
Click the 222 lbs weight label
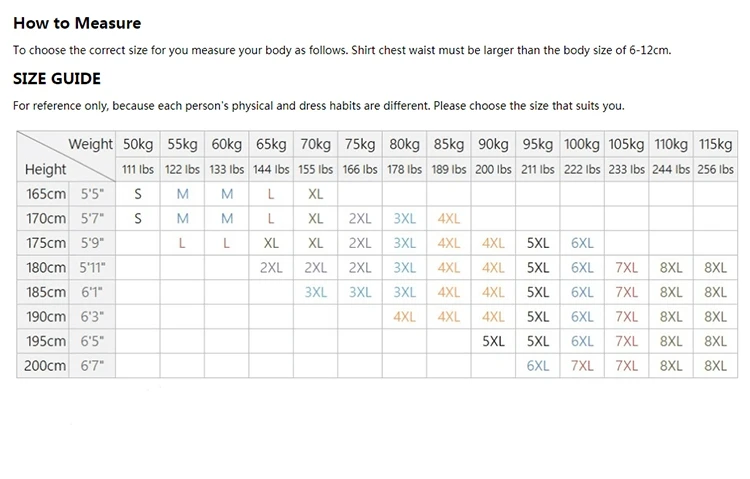pyautogui.click(x=582, y=169)
